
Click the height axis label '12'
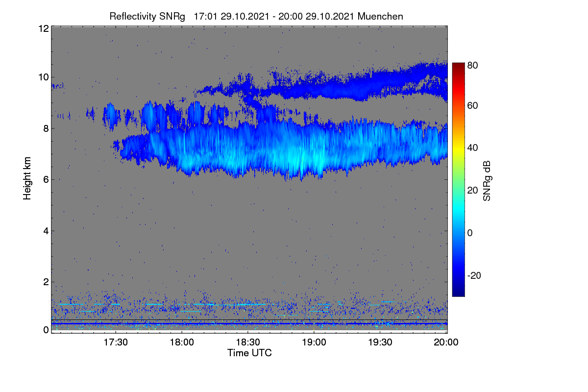pyautogui.click(x=43, y=28)
